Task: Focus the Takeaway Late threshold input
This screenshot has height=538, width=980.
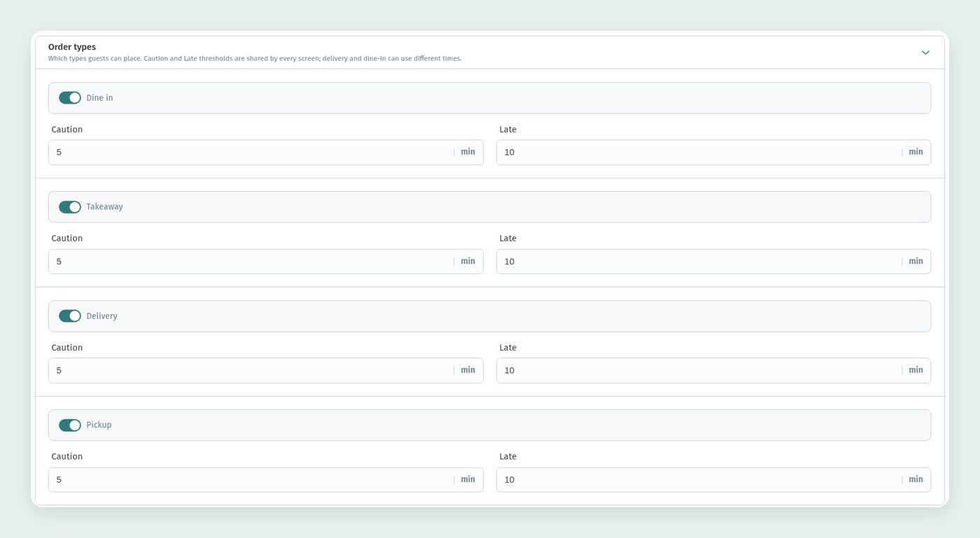Action: click(x=713, y=262)
